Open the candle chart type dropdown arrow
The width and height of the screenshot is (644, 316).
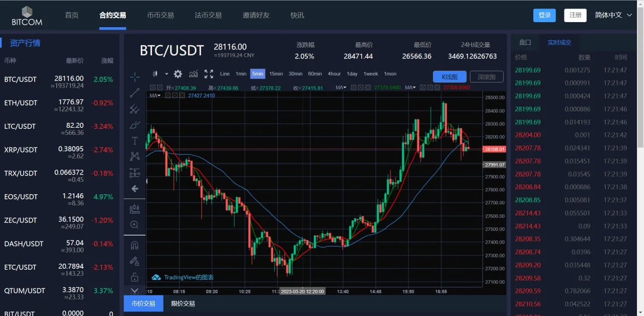[x=166, y=74]
